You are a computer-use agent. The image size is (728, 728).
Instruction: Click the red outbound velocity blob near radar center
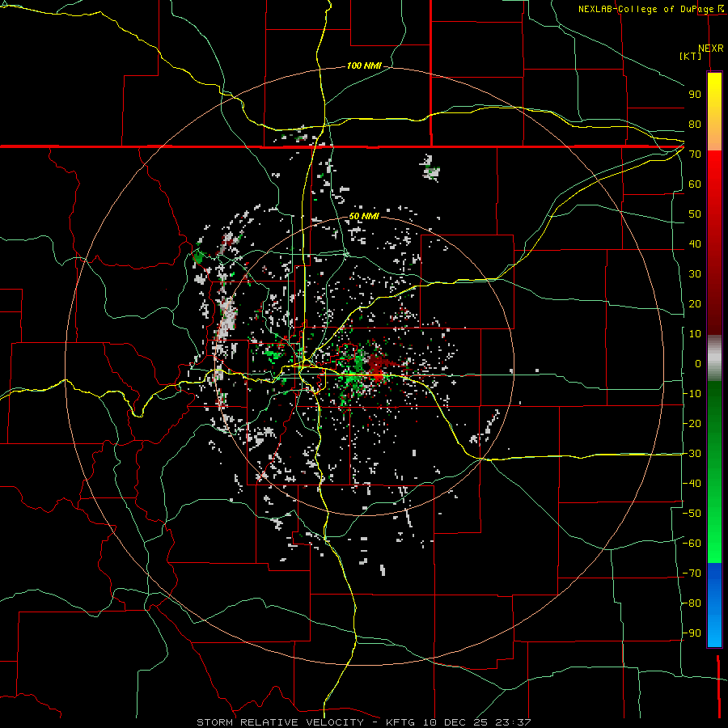378,366
